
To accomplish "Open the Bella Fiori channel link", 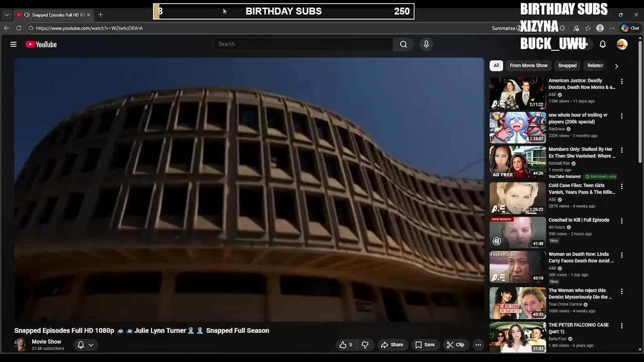I will pyautogui.click(x=557, y=339).
